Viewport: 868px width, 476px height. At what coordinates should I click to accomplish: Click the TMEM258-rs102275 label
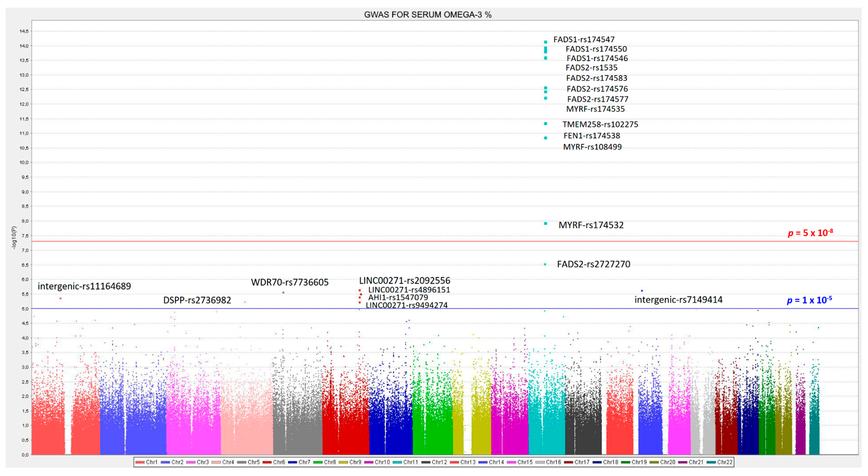(x=600, y=124)
